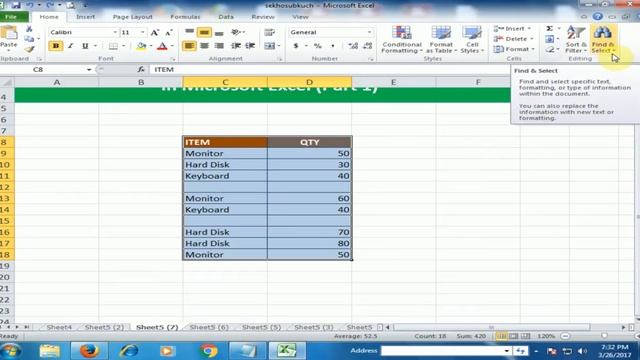Image resolution: width=640 pixels, height=360 pixels.
Task: Click the Comma Style icon
Action: point(333,46)
